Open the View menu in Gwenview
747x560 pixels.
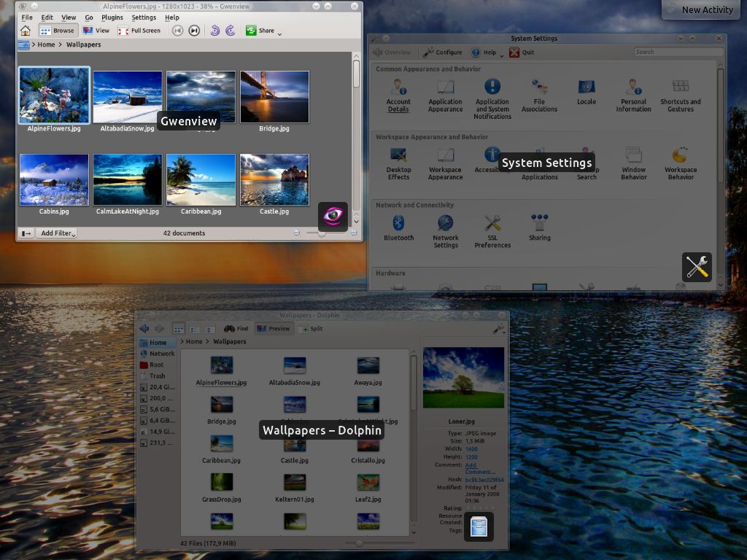tap(69, 17)
